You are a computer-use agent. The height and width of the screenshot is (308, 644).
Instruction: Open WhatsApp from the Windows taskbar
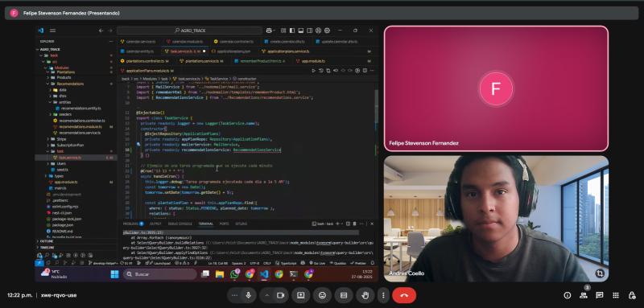click(x=234, y=274)
